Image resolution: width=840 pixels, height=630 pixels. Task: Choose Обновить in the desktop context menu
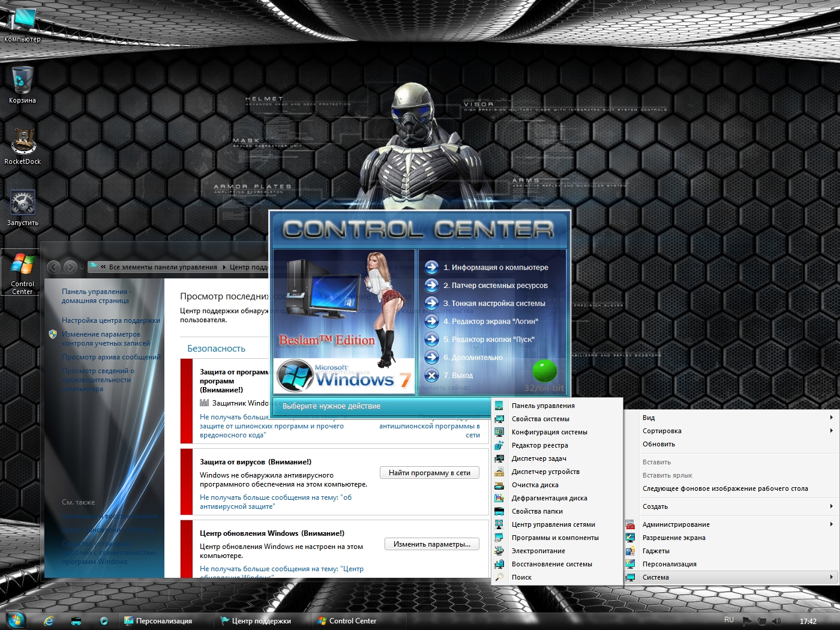pos(659,444)
